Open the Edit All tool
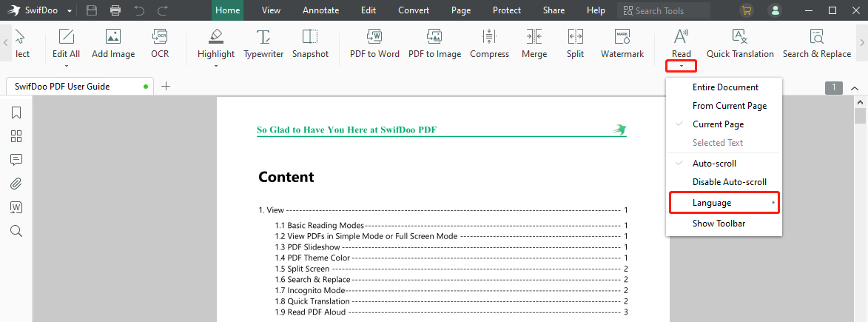Viewport: 868px width, 322px height. 67,43
